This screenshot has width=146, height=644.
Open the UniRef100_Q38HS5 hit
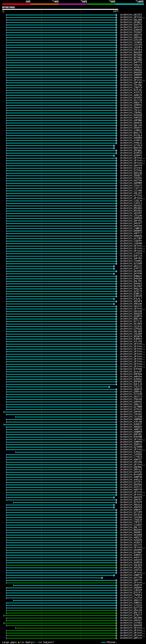[x=131, y=30]
